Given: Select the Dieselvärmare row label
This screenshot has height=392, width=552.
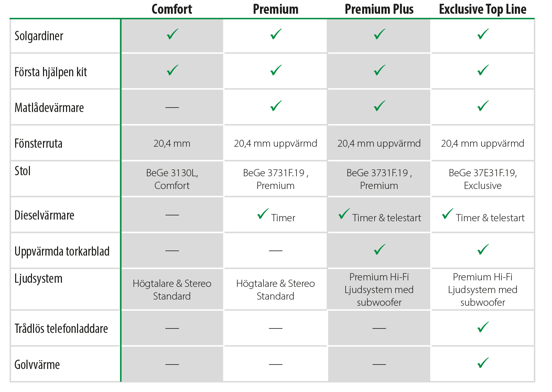Looking at the screenshot, I should pyautogui.click(x=44, y=215).
